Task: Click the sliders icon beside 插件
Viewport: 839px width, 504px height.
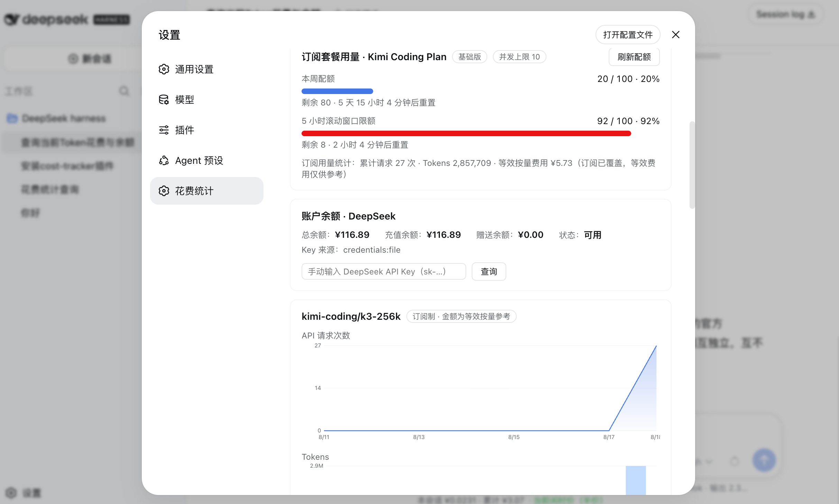Action: point(164,130)
